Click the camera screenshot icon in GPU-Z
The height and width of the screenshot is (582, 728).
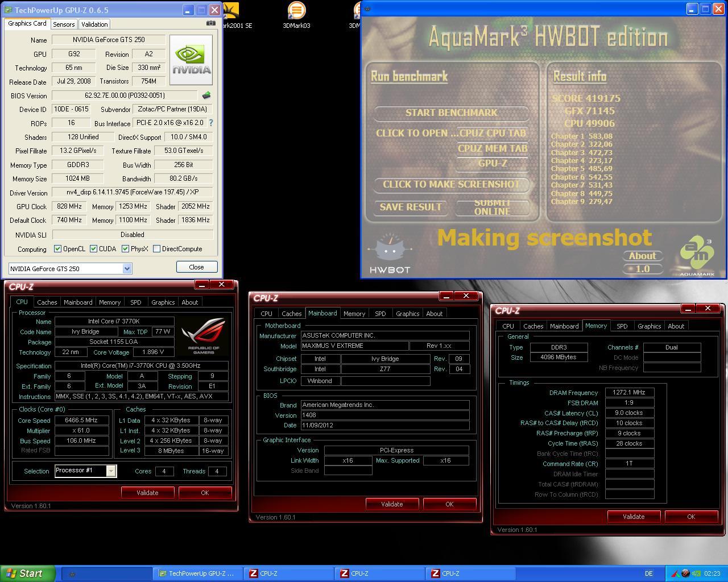[211, 23]
